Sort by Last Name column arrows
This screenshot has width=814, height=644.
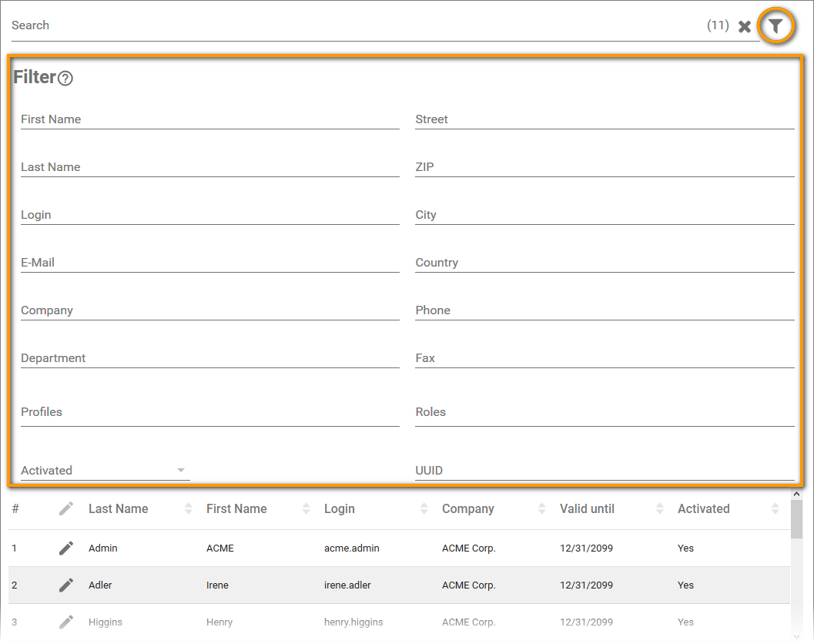click(189, 509)
